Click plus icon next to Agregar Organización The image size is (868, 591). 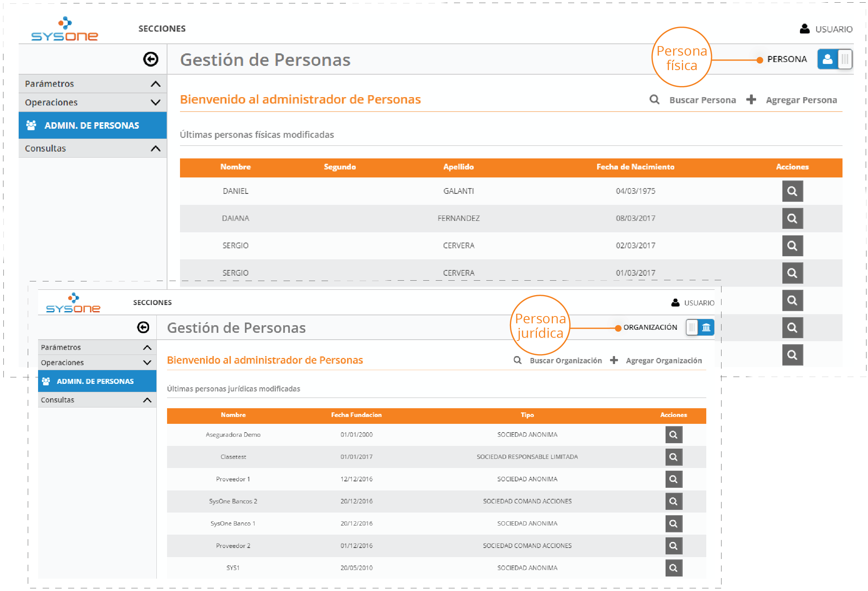pyautogui.click(x=614, y=360)
